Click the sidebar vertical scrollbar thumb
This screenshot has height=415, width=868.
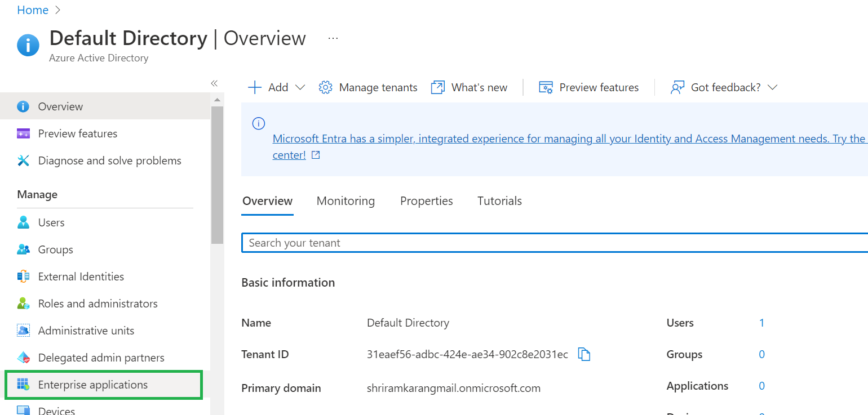[x=217, y=175]
